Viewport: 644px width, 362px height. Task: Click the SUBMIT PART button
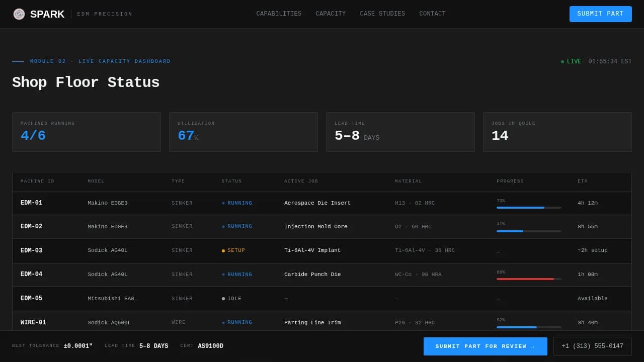tap(600, 14)
